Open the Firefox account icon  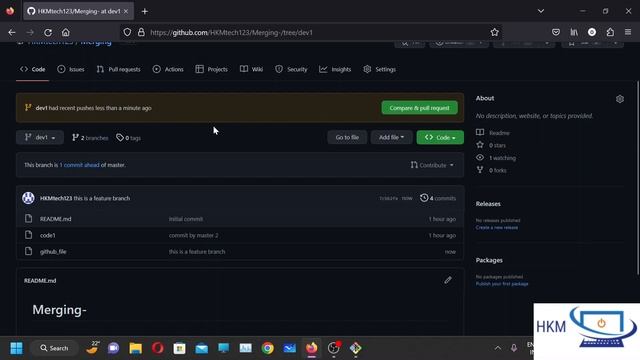(592, 32)
